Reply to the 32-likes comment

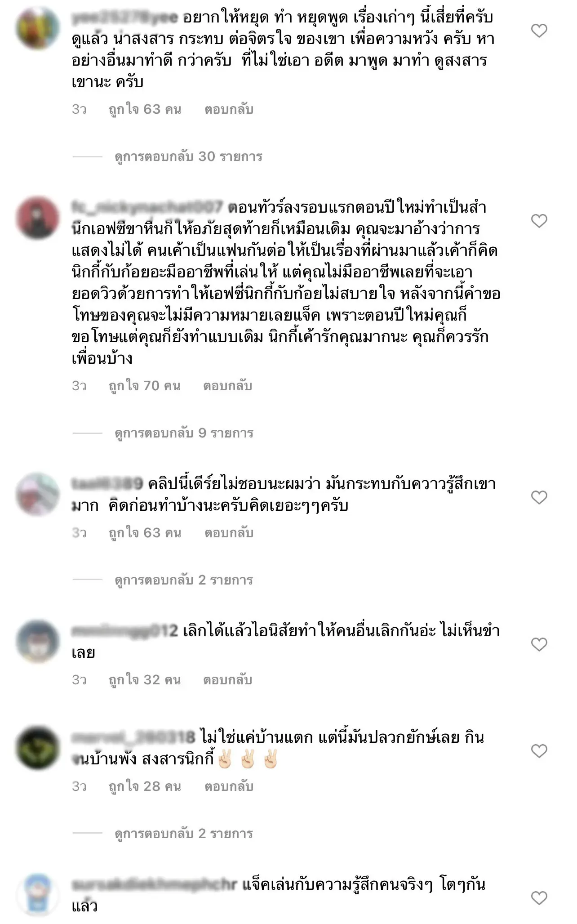tap(227, 680)
